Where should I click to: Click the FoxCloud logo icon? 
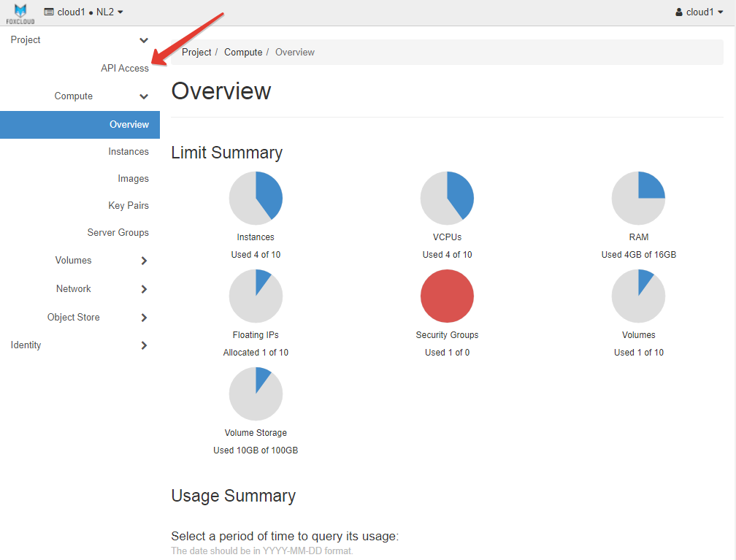(x=20, y=12)
